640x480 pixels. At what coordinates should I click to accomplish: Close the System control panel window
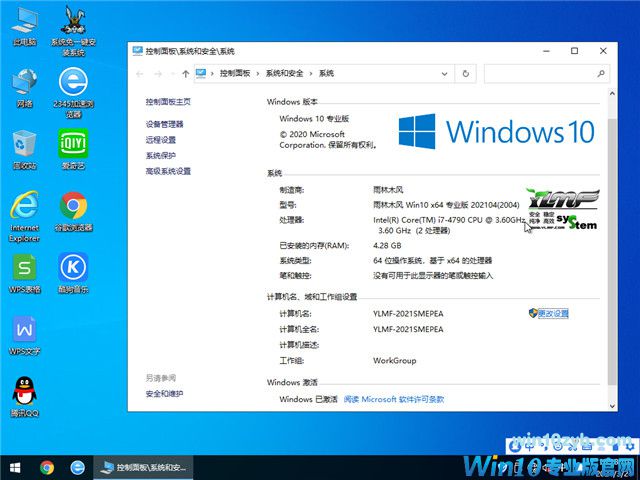(603, 51)
